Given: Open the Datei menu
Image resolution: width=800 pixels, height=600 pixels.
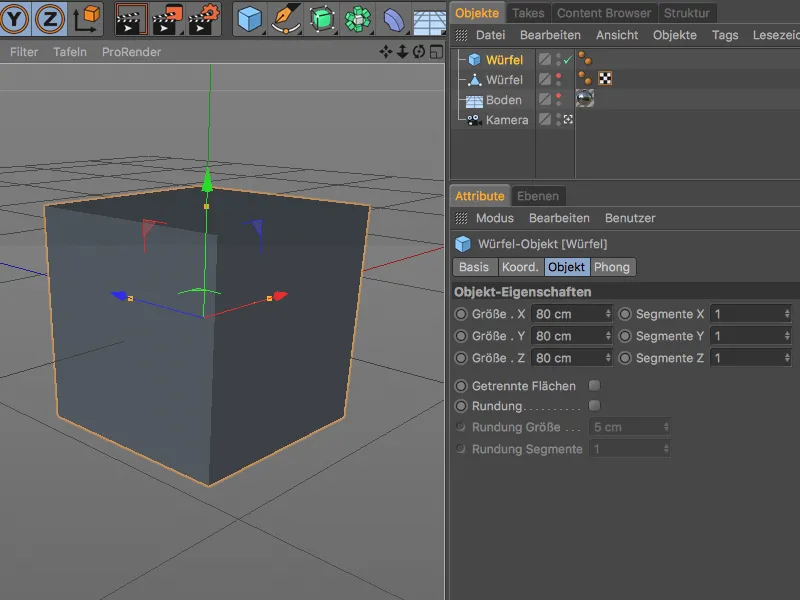Looking at the screenshot, I should tap(490, 35).
